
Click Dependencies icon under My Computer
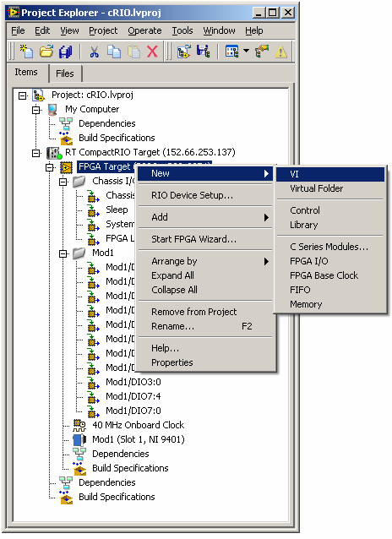66,123
